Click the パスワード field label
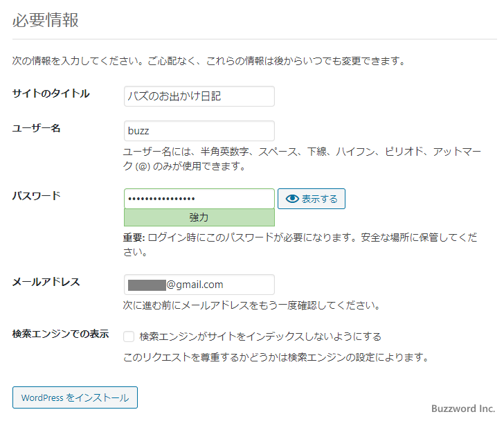Viewport: 504px width, 421px height. [x=37, y=196]
